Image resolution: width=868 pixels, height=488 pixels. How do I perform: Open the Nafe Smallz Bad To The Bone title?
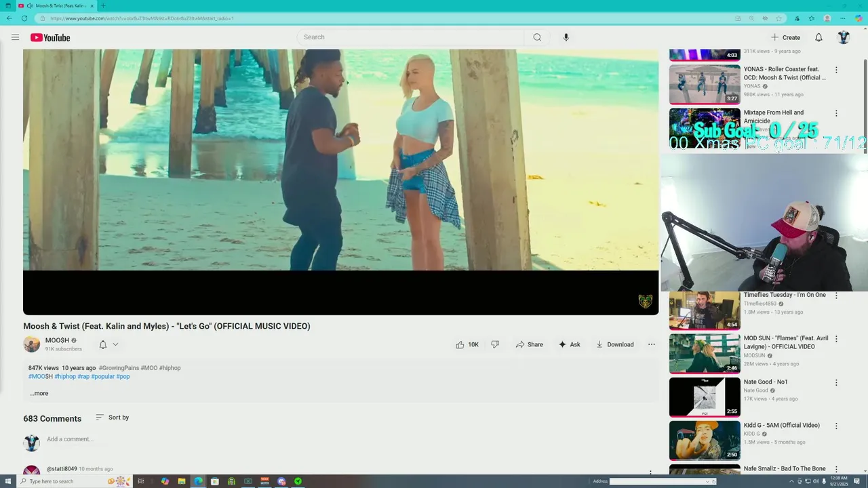(785, 469)
